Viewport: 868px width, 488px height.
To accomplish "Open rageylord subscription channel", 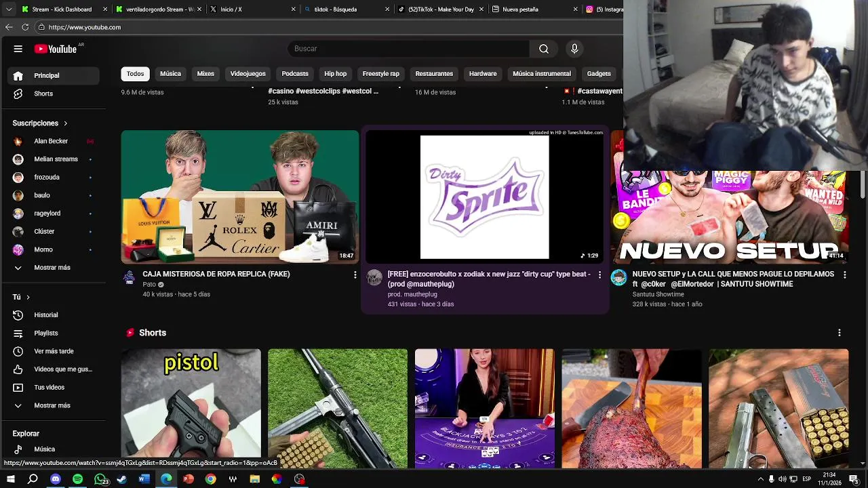I will pyautogui.click(x=53, y=213).
